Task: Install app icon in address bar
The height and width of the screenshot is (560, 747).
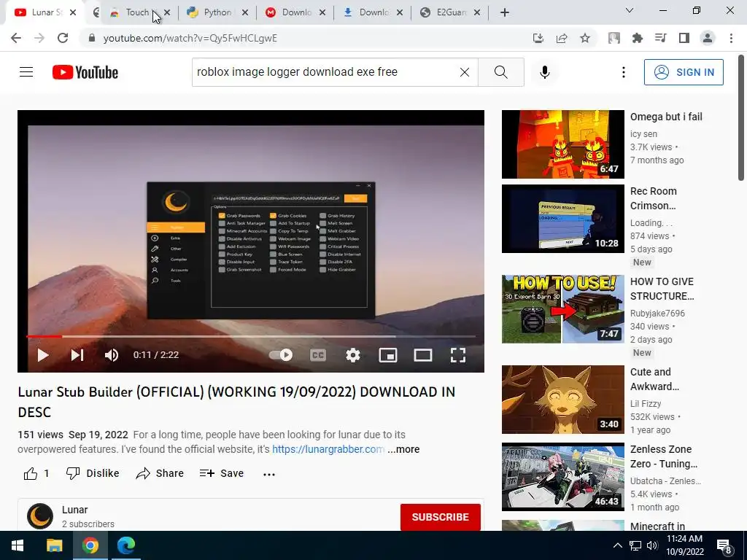Action: (538, 38)
